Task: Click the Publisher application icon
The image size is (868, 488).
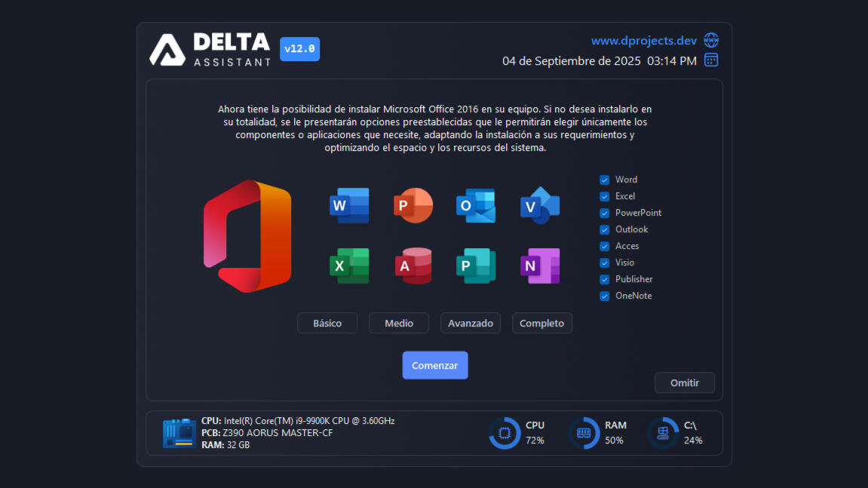Action: pyautogui.click(x=476, y=265)
